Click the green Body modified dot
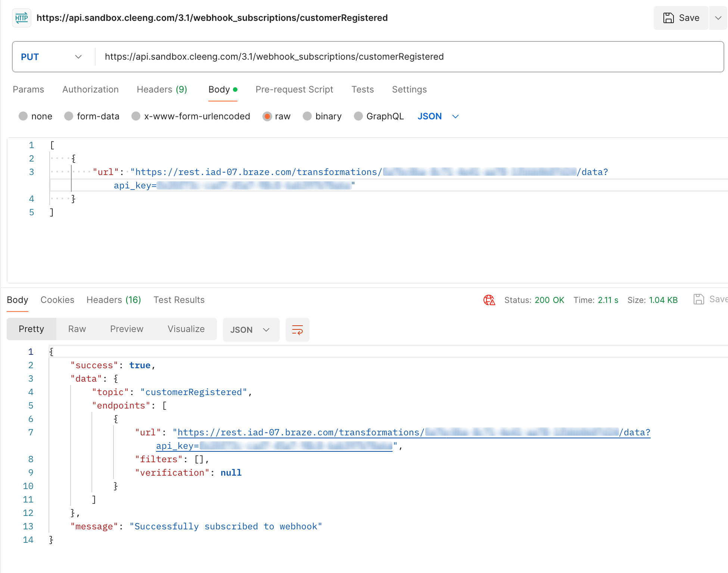The width and height of the screenshot is (728, 573). tap(235, 90)
